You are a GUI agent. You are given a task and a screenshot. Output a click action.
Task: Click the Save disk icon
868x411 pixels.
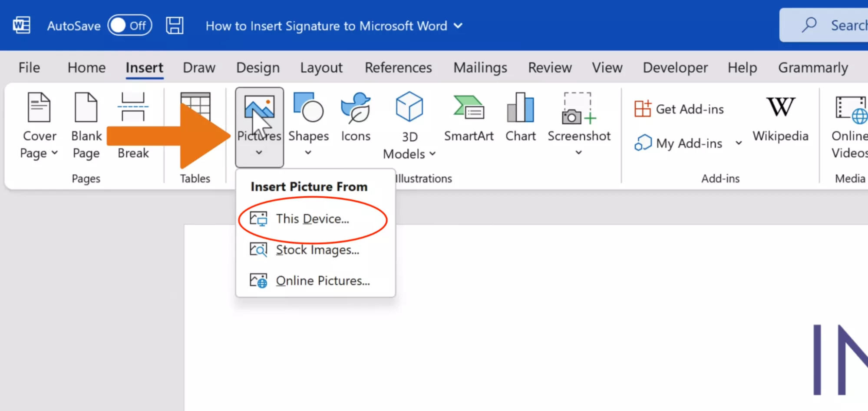pos(175,26)
